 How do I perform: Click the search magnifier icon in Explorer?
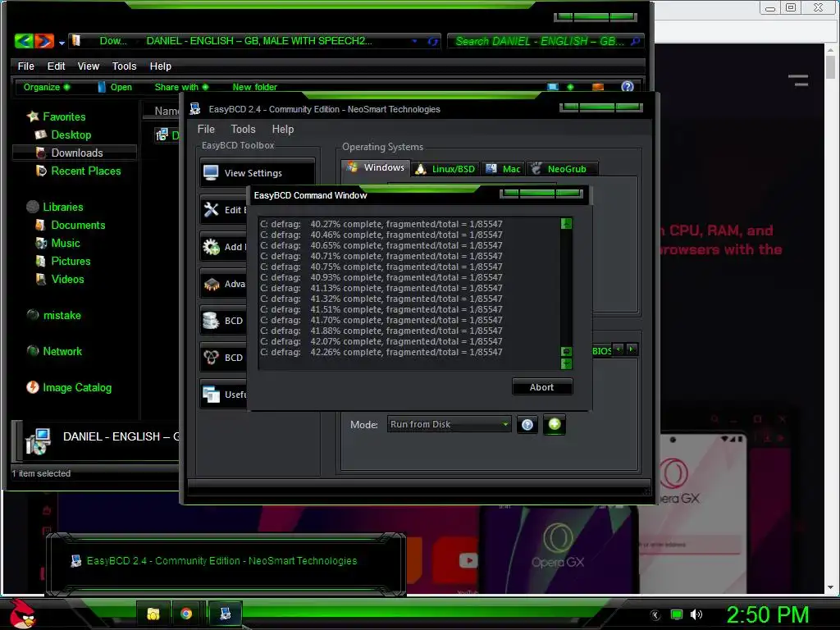click(x=636, y=41)
